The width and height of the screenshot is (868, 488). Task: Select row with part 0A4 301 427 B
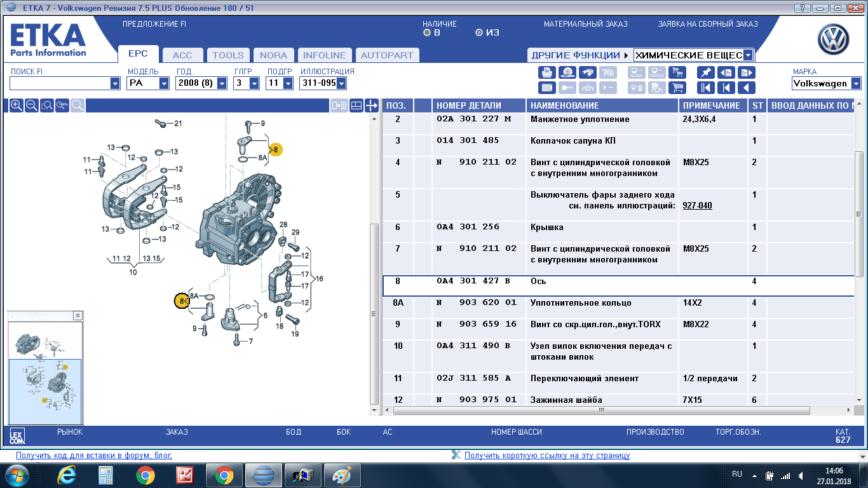pos(618,286)
